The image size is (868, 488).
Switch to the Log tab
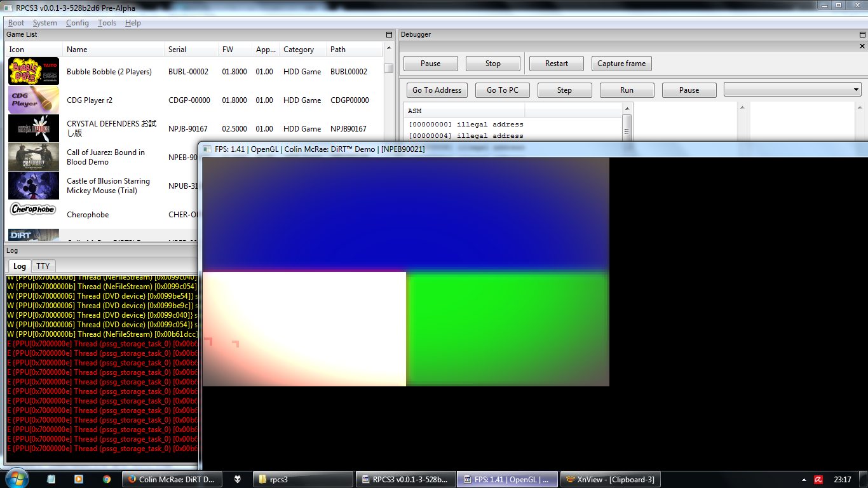20,266
